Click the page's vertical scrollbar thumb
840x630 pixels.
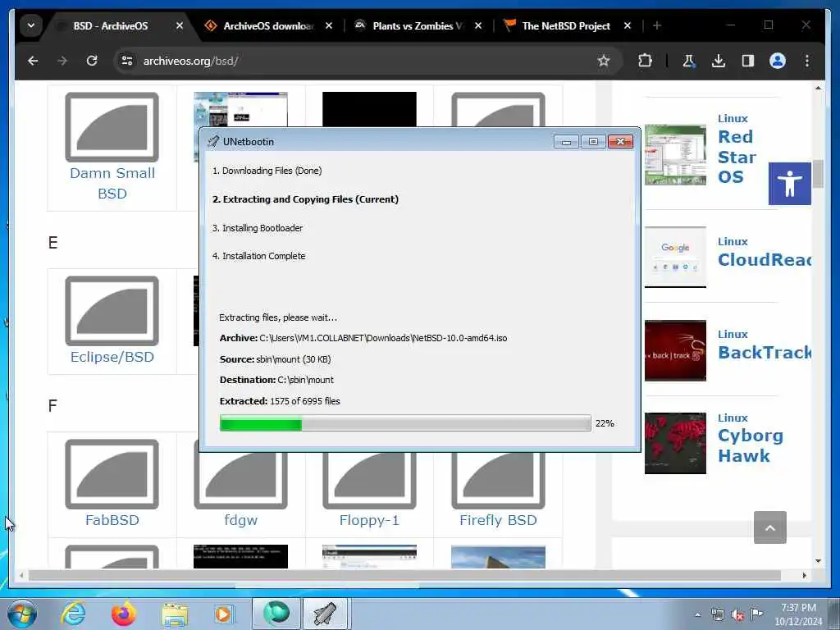click(x=818, y=174)
